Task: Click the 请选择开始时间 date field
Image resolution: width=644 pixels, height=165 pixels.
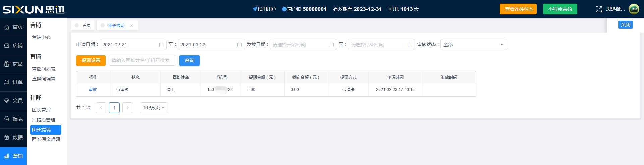Action: [304, 45]
